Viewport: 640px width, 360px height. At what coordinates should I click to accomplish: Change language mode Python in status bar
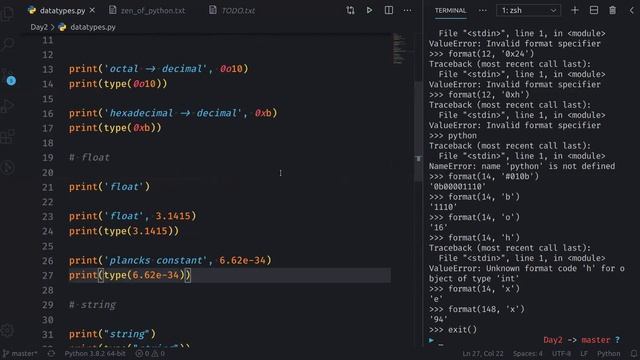[x=609, y=353]
